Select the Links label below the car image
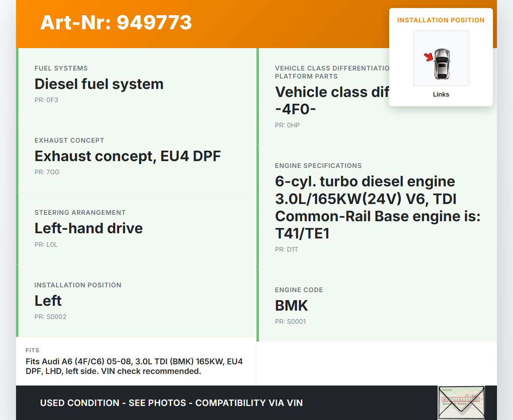This screenshot has width=513, height=420. [441, 94]
